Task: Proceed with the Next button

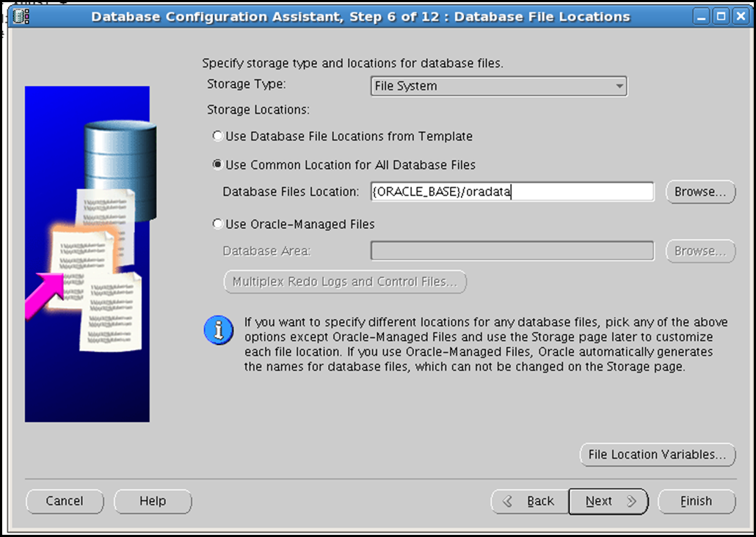Action: click(608, 501)
